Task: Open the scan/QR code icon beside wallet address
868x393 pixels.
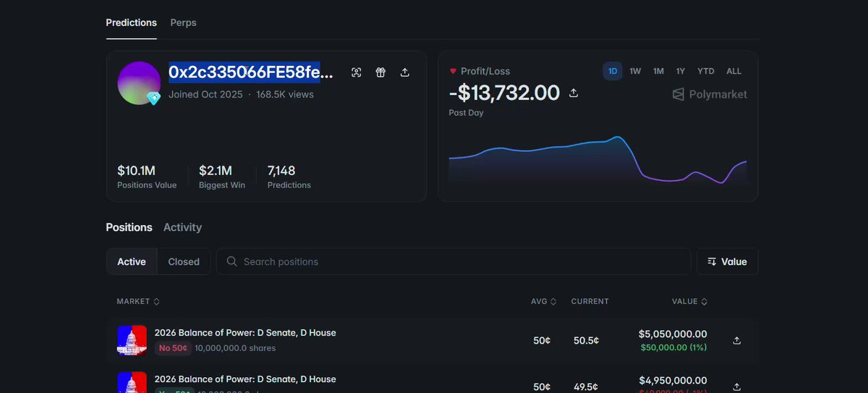Action: click(356, 72)
